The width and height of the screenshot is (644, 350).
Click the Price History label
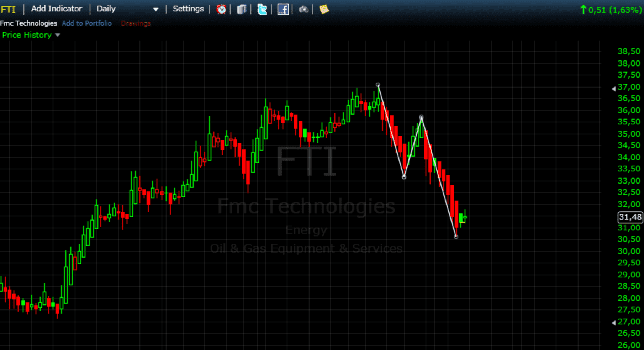27,35
